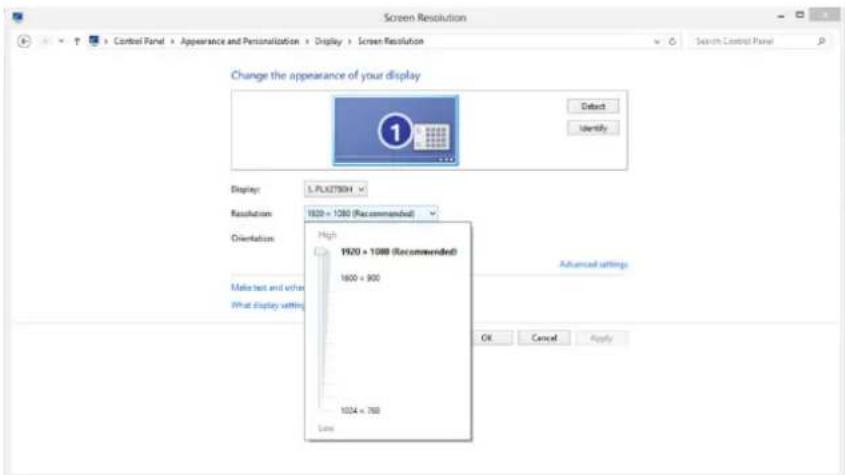This screenshot has height=475, width=845.
Task: Click the OK button
Action: coord(487,338)
